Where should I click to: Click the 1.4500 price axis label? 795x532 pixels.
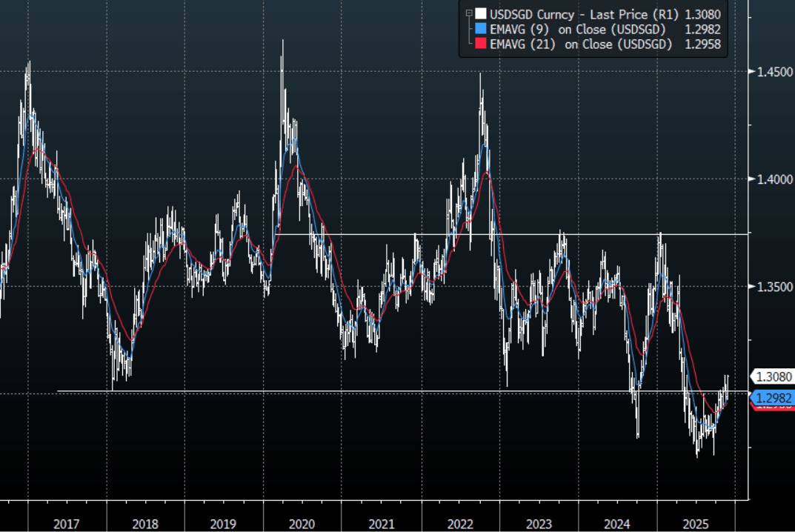tap(774, 72)
